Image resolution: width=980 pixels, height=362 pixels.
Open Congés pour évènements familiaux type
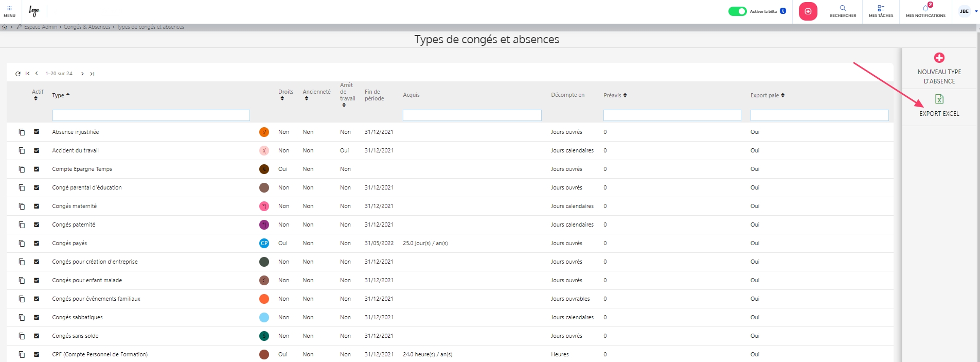tap(96, 299)
